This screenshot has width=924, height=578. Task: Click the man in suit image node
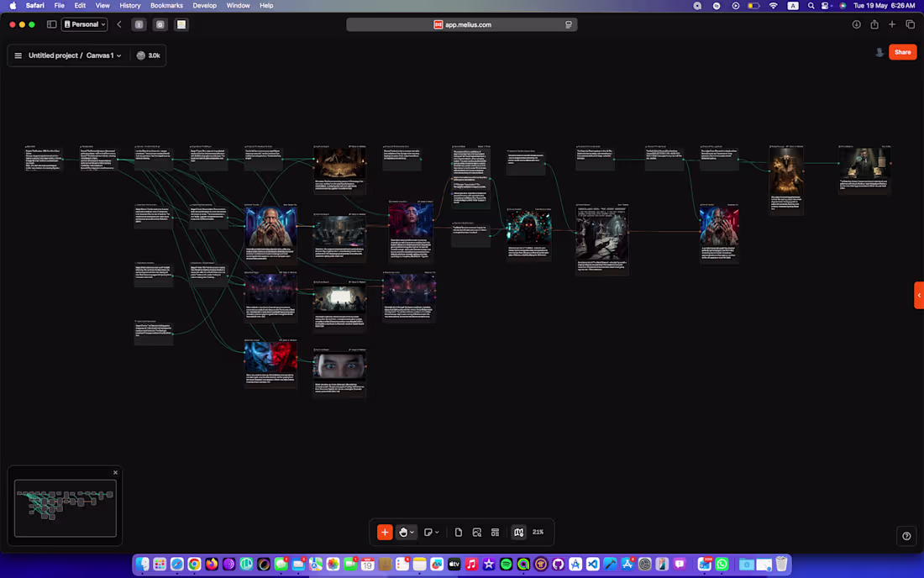[864, 163]
